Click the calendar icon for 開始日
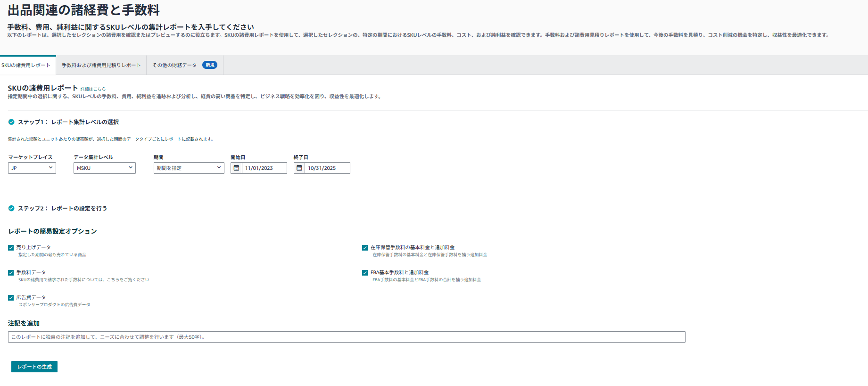 236,168
